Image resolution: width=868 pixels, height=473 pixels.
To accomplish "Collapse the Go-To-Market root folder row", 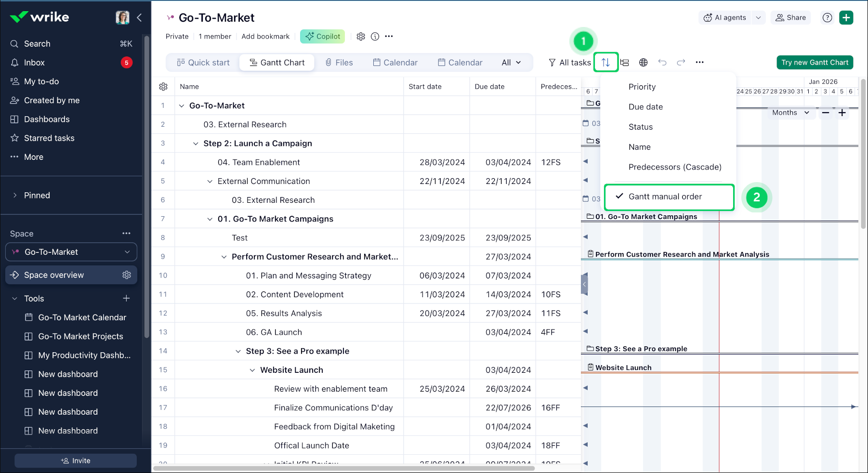I will tap(182, 106).
